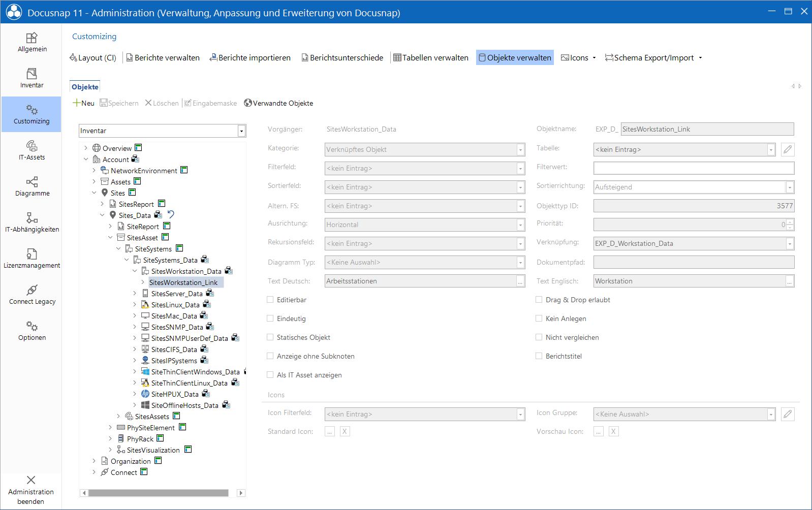Enable the Statisches Objekt checkbox

tap(270, 337)
